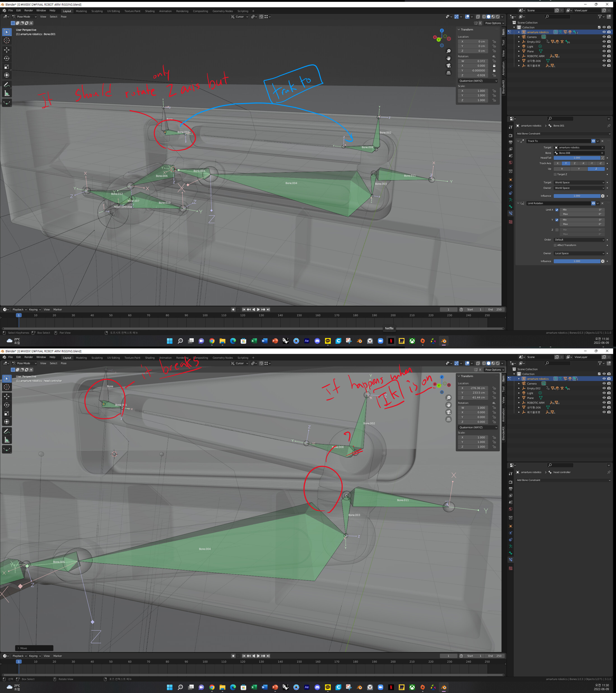Enable the Target Z checkbox

pos(555,174)
